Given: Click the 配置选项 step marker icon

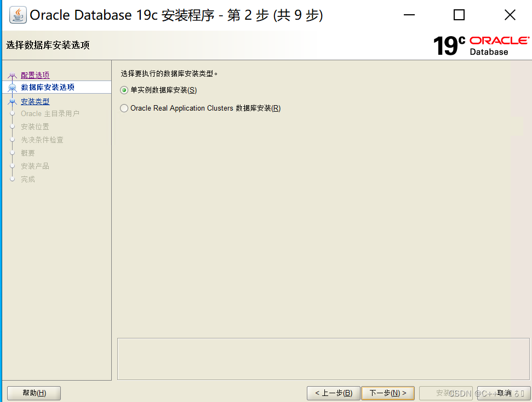Looking at the screenshot, I should point(12,75).
